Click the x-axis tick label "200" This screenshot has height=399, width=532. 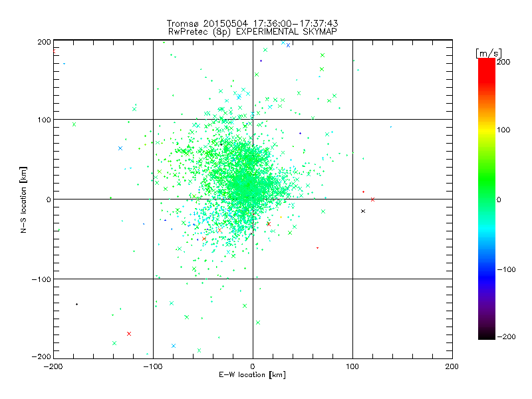[452, 366]
